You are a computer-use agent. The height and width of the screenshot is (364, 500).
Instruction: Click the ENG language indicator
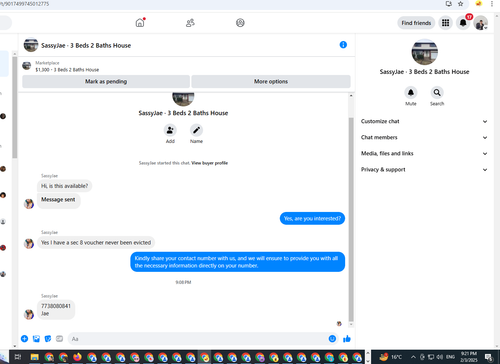[450, 357]
